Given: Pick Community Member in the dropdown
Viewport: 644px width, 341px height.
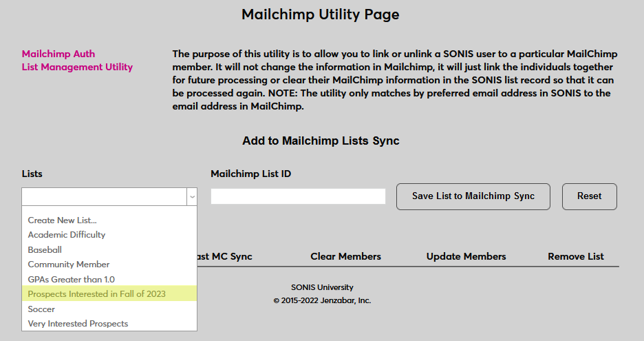Looking at the screenshot, I should pos(109,265).
